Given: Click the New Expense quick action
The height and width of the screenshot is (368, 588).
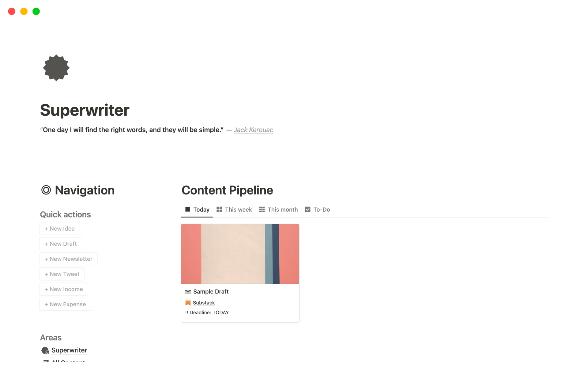Looking at the screenshot, I should tap(65, 304).
